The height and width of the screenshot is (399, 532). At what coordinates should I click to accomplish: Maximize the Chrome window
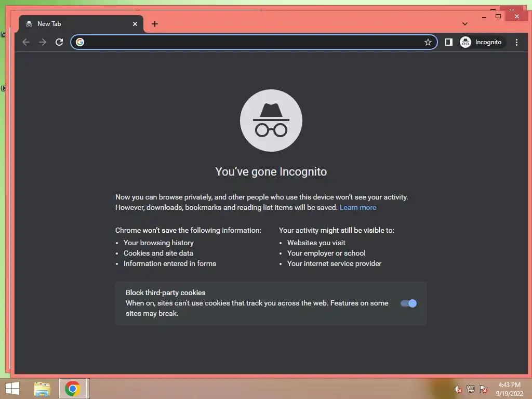tap(498, 16)
